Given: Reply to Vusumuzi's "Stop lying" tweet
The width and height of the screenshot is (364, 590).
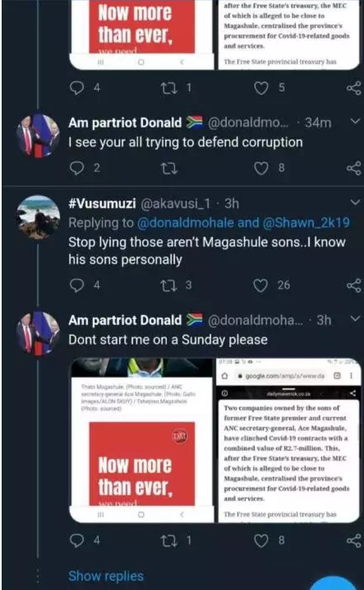Looking at the screenshot, I should pyautogui.click(x=77, y=285).
